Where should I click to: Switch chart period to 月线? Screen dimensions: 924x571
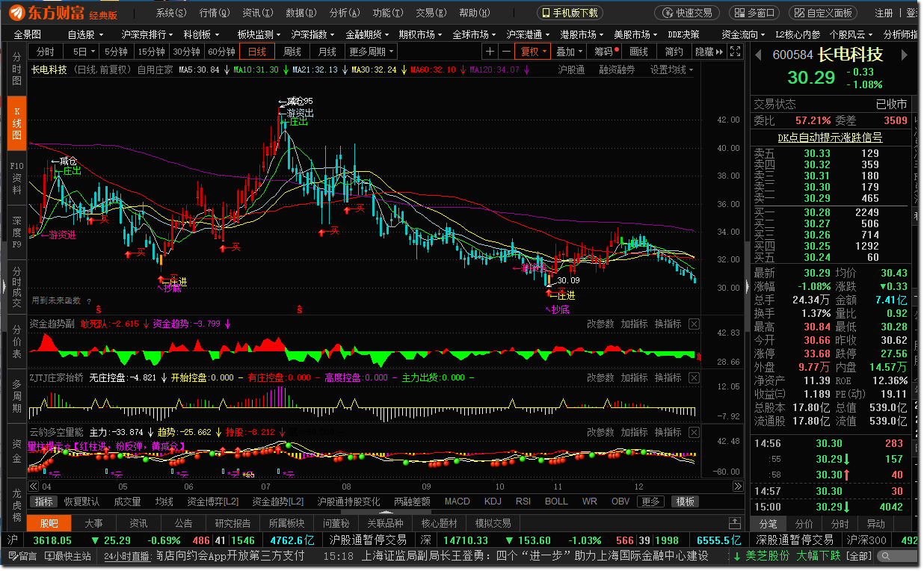point(327,52)
